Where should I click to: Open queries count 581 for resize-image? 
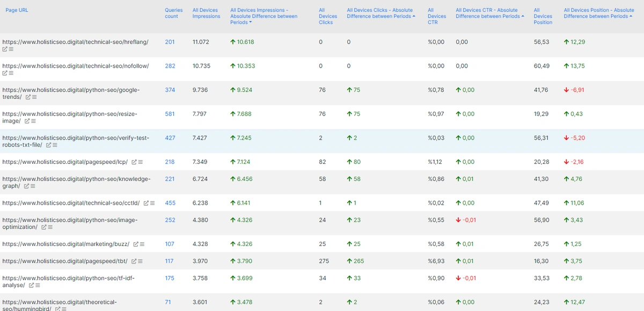tap(170, 114)
